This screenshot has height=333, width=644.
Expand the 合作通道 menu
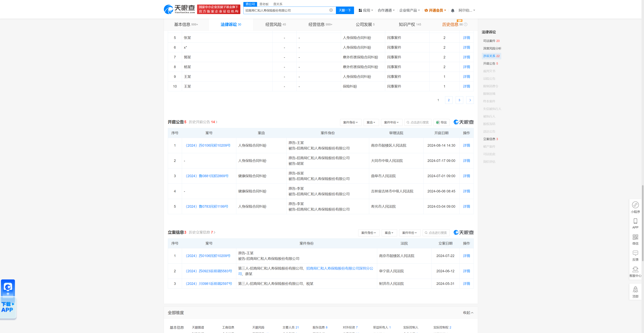coord(386,11)
